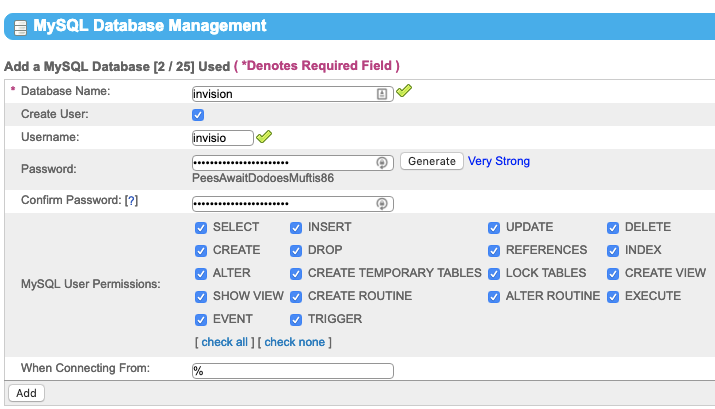Screen dimensions: 715x409
Task: Click the contact card icon in Database Name field
Action: click(382, 93)
